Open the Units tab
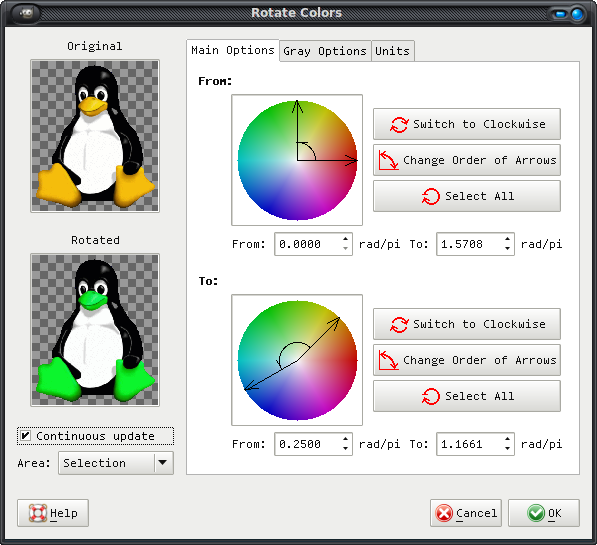This screenshot has height=545, width=597. click(x=393, y=51)
